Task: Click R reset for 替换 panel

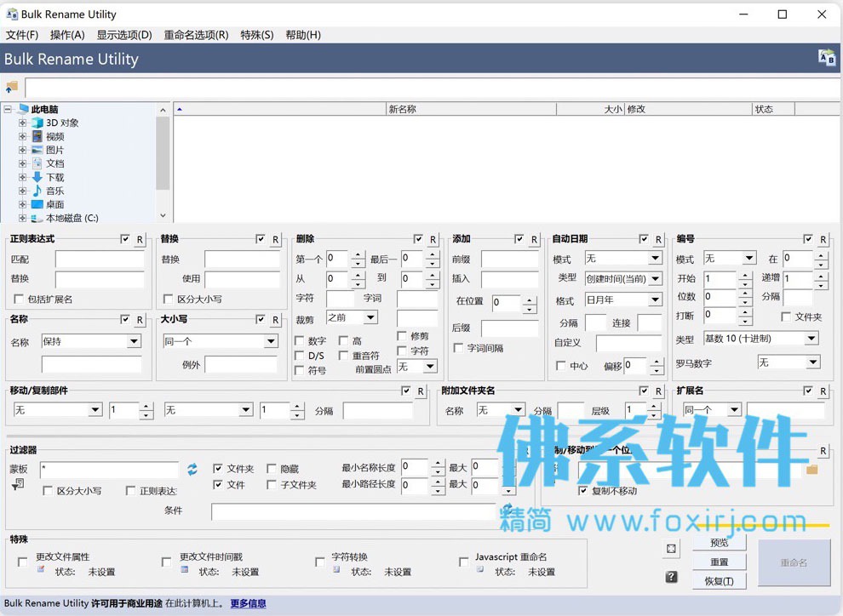Action: click(x=275, y=240)
